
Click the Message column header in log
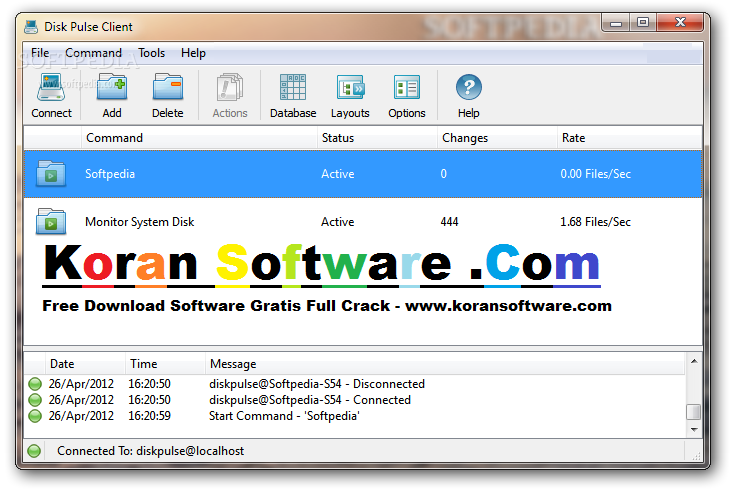(x=445, y=364)
